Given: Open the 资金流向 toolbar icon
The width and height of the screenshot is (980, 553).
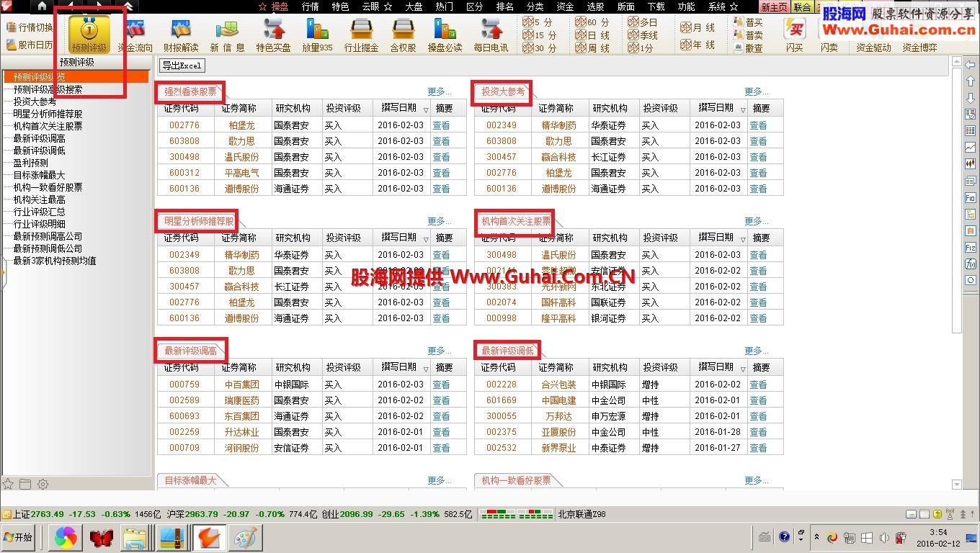Looking at the screenshot, I should 135,34.
